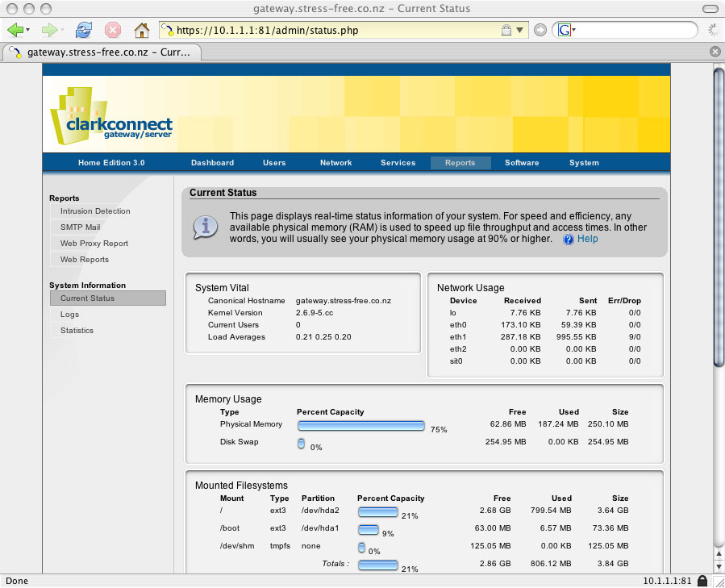The width and height of the screenshot is (725, 588).
Task: Click the site icon in the address bar
Action: click(168, 30)
